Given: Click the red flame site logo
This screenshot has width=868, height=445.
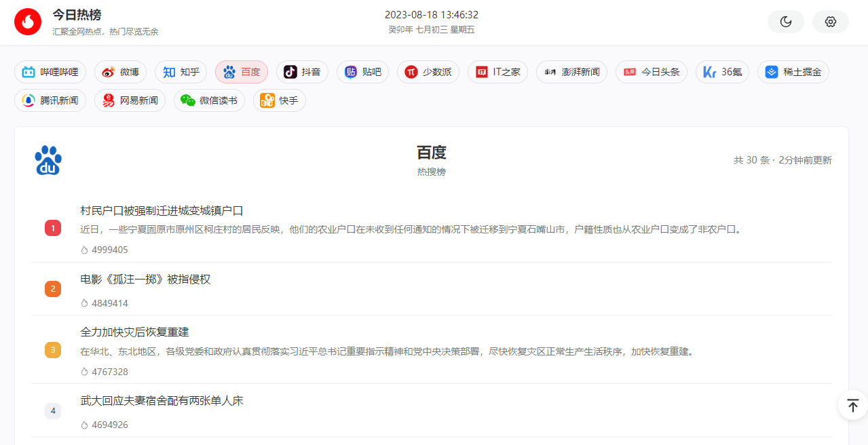Looking at the screenshot, I should point(28,22).
